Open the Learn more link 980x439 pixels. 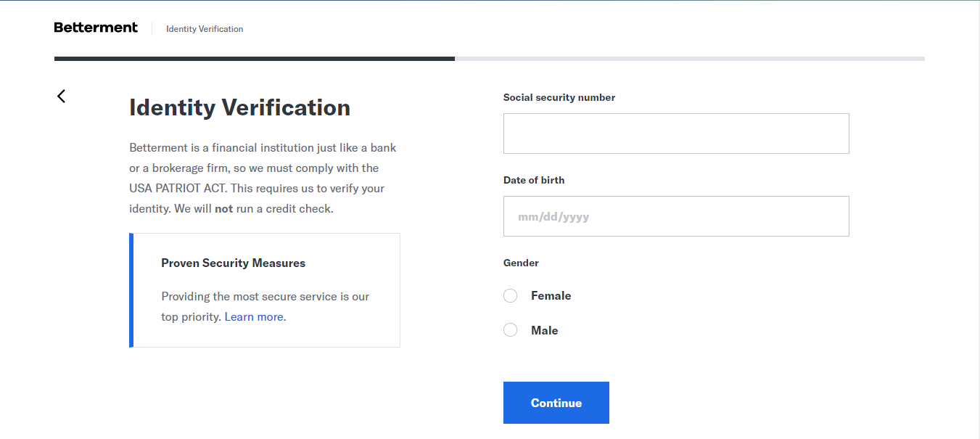click(x=254, y=317)
